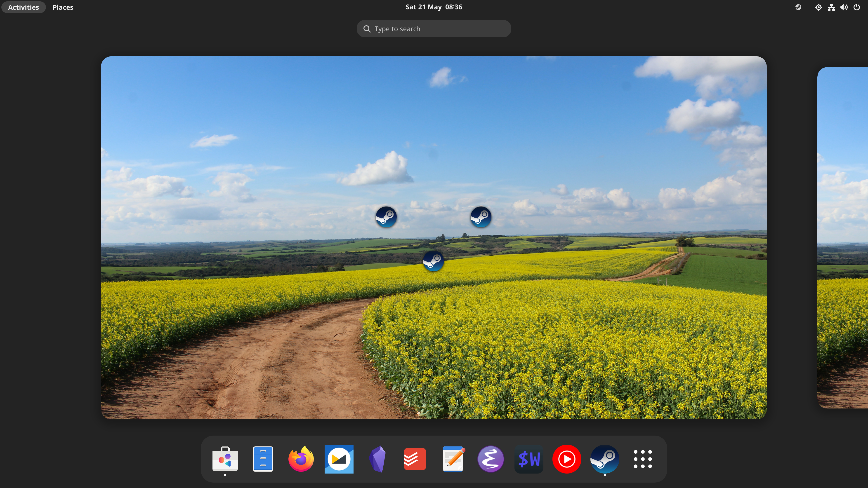Screen dimensions: 868x488
Task: Select the left Steam window in the overview
Action: pos(386,217)
